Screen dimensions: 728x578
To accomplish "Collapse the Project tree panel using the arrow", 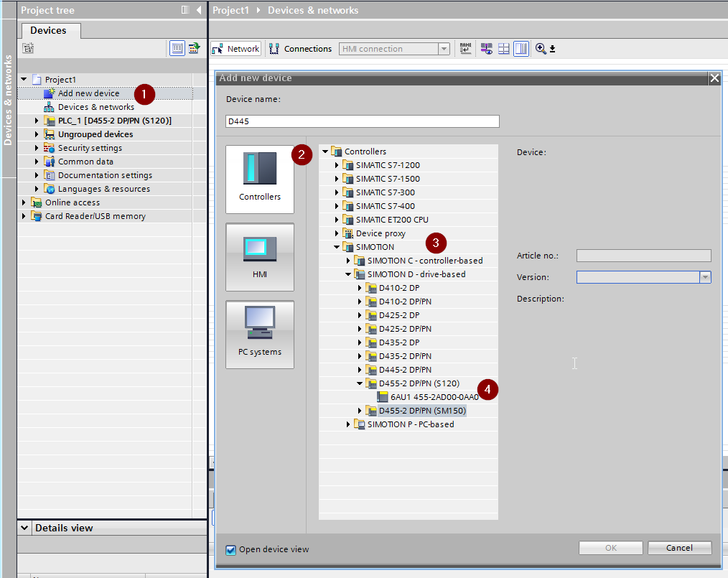I will click(199, 10).
